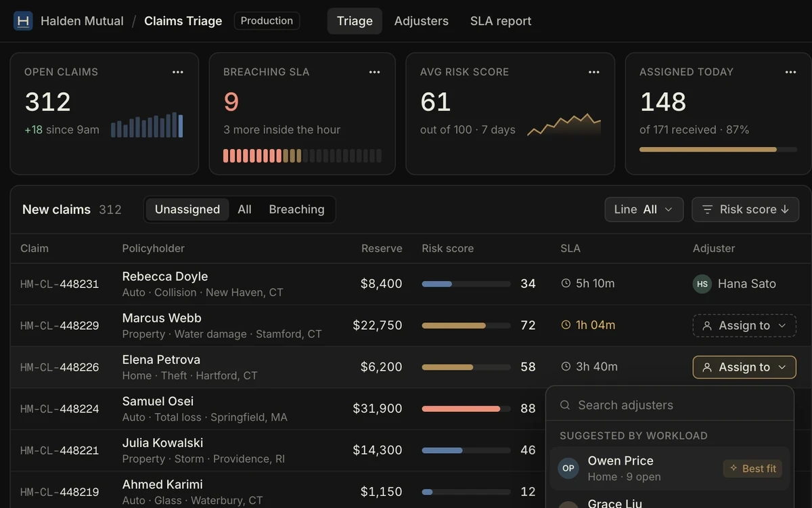Viewport: 812px width, 508px height.
Task: Click the Policyholder column header
Action: (154, 249)
